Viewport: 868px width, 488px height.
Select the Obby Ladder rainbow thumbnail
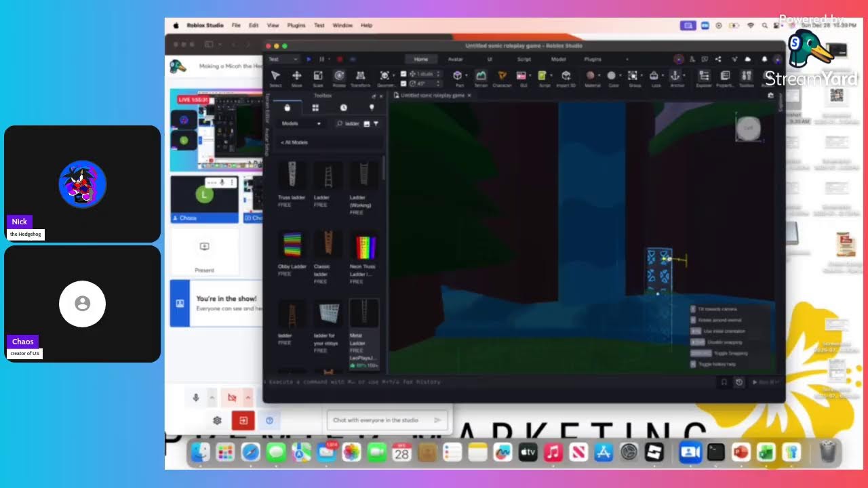coord(292,245)
